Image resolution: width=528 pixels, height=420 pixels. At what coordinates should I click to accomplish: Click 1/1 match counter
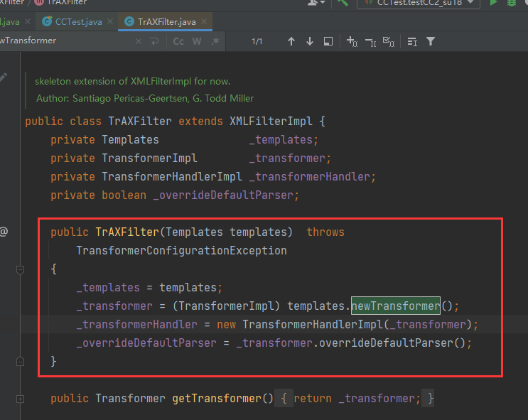click(257, 41)
